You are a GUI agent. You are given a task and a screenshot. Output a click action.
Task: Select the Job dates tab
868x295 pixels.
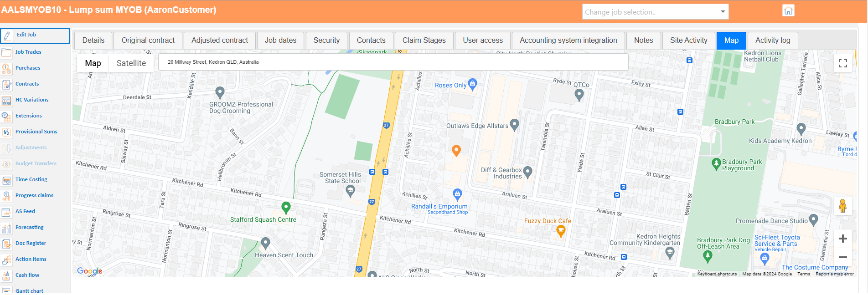(x=281, y=41)
